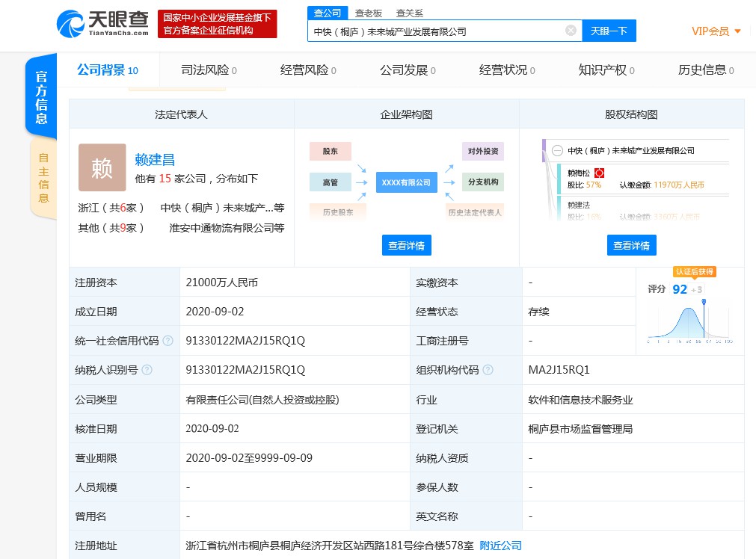The image size is (756, 559).
Task: Click the 历史法定代表人 node in diagram
Action: pyautogui.click(x=475, y=212)
